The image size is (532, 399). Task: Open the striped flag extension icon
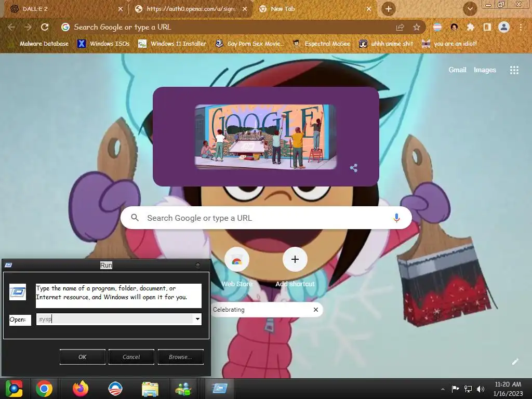click(437, 27)
